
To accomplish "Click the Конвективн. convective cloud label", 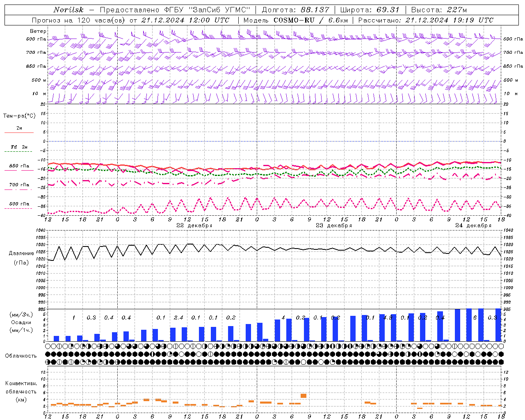I will tap(21, 384).
